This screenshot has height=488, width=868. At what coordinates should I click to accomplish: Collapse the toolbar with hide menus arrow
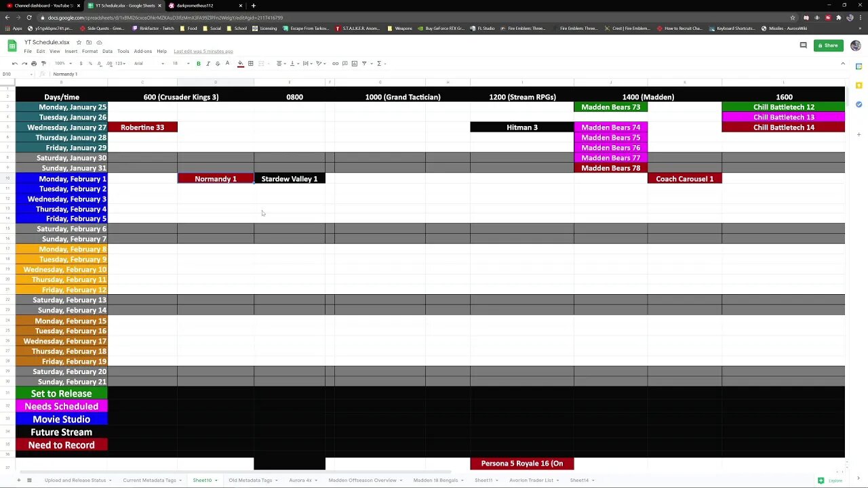(x=843, y=64)
